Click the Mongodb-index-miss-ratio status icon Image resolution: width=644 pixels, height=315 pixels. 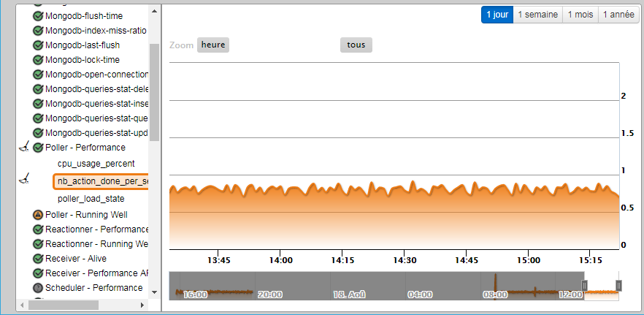pos(38,31)
